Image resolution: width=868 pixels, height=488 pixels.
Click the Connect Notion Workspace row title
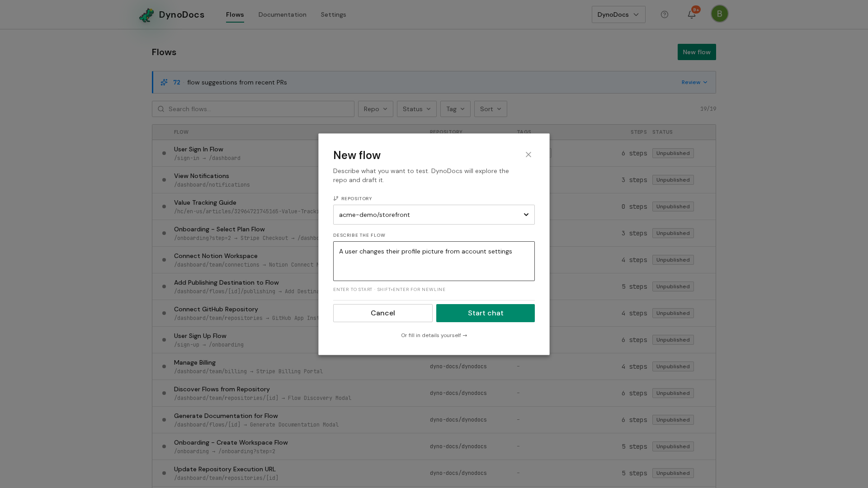(216, 256)
